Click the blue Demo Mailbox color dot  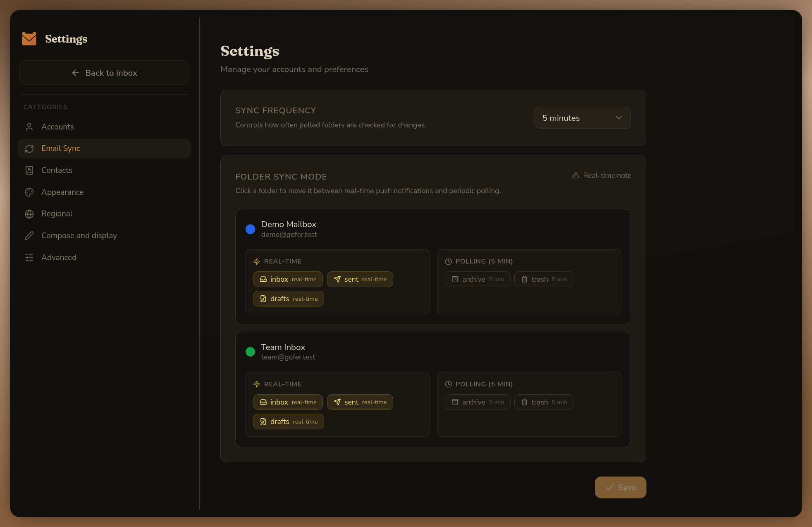250,229
